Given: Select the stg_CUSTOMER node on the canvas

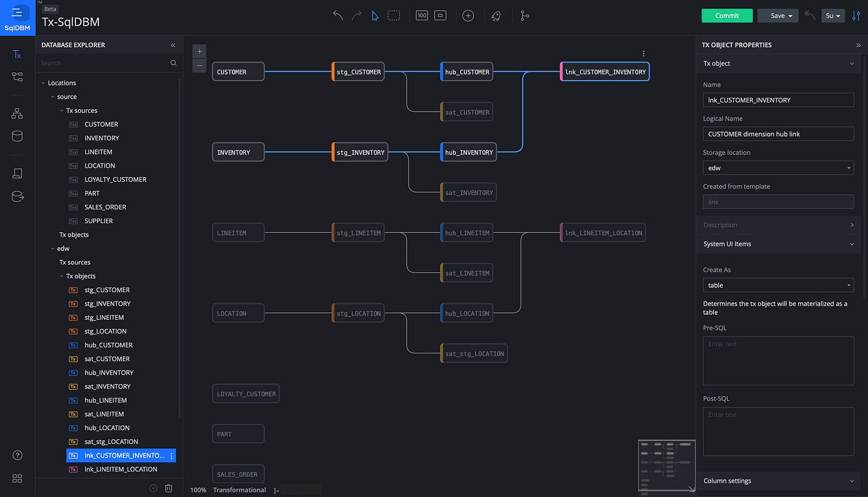Looking at the screenshot, I should click(x=358, y=72).
